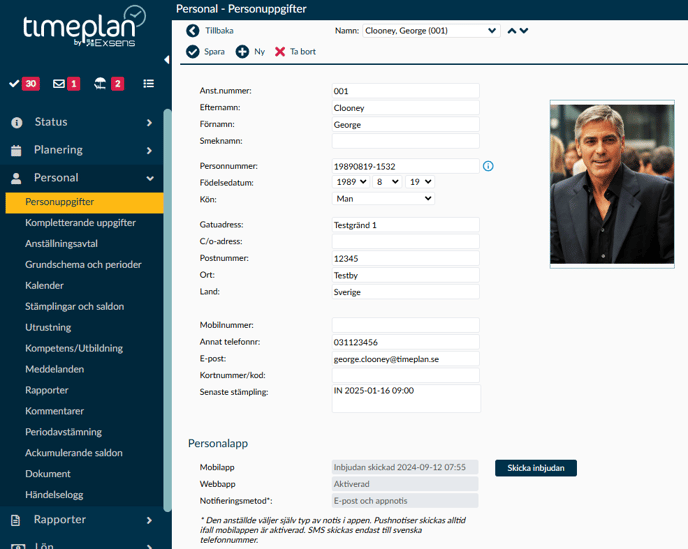Expand the Status menu in the sidebar
The height and width of the screenshot is (549, 688).
point(82,122)
